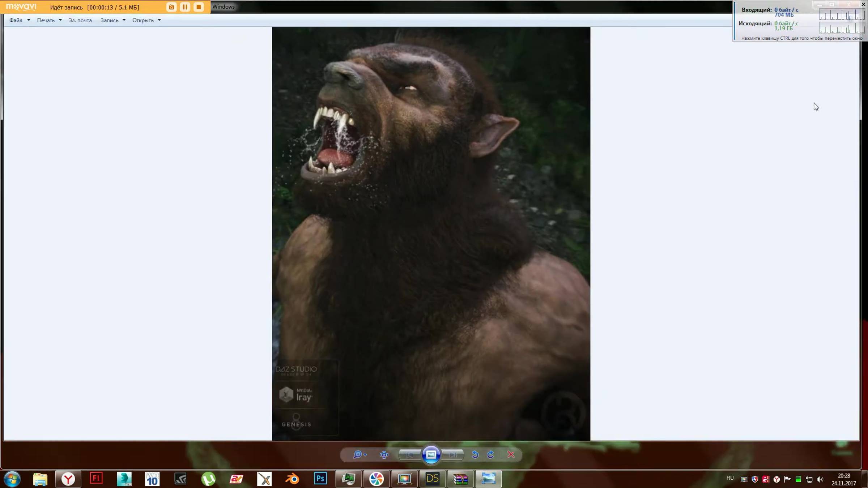868x488 pixels.
Task: Open the monitor tray icon
Action: (744, 479)
